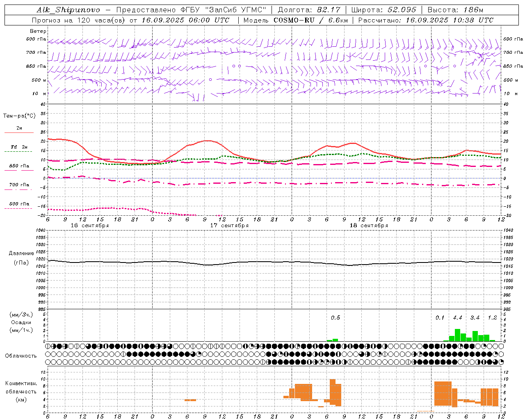
Task: Click the elevation text Высота: 186м
Action: pos(455,10)
